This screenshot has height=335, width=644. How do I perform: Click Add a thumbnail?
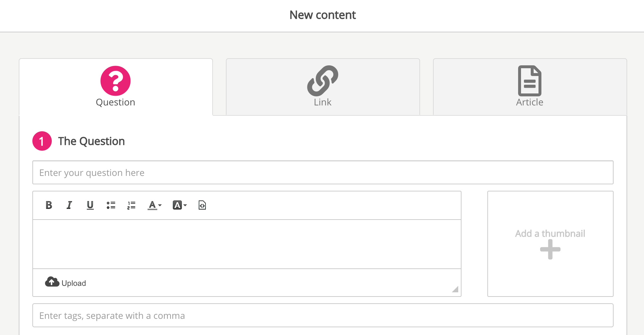pos(550,233)
